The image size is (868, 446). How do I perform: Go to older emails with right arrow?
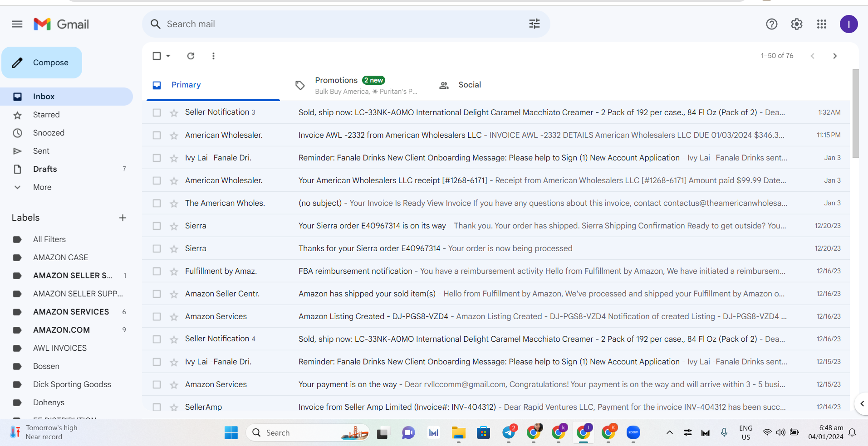pyautogui.click(x=835, y=56)
